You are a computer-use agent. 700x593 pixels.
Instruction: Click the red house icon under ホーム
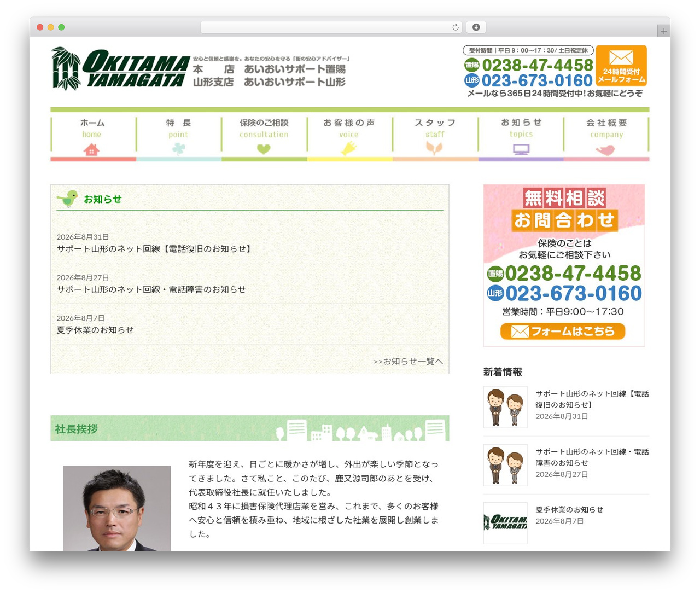click(91, 149)
